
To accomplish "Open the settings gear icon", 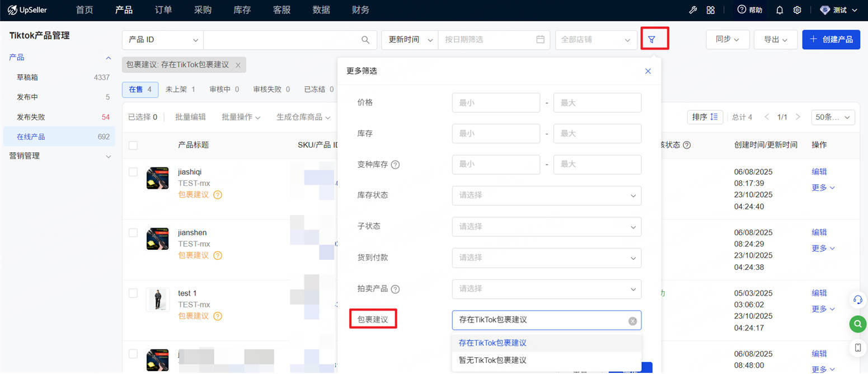I will [797, 10].
